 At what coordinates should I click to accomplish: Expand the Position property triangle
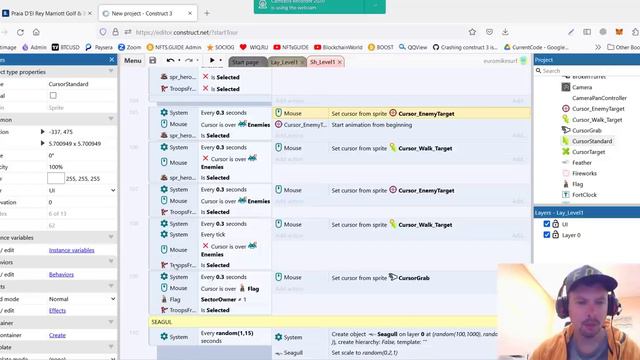(x=42, y=132)
